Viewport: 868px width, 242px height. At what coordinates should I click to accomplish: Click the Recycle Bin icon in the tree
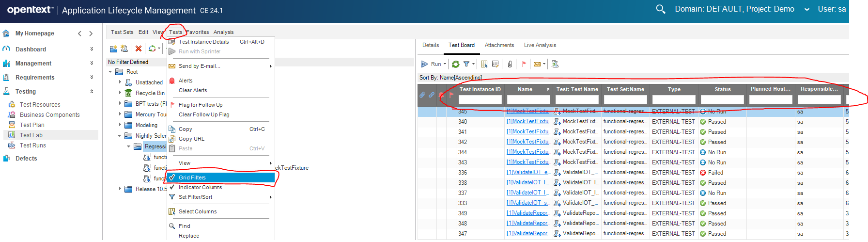[x=128, y=93]
